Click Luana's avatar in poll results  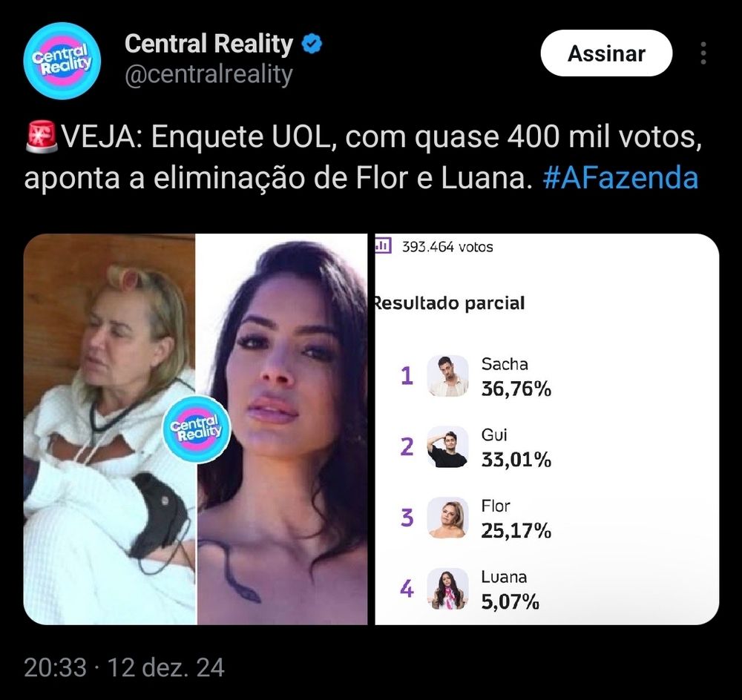click(447, 589)
